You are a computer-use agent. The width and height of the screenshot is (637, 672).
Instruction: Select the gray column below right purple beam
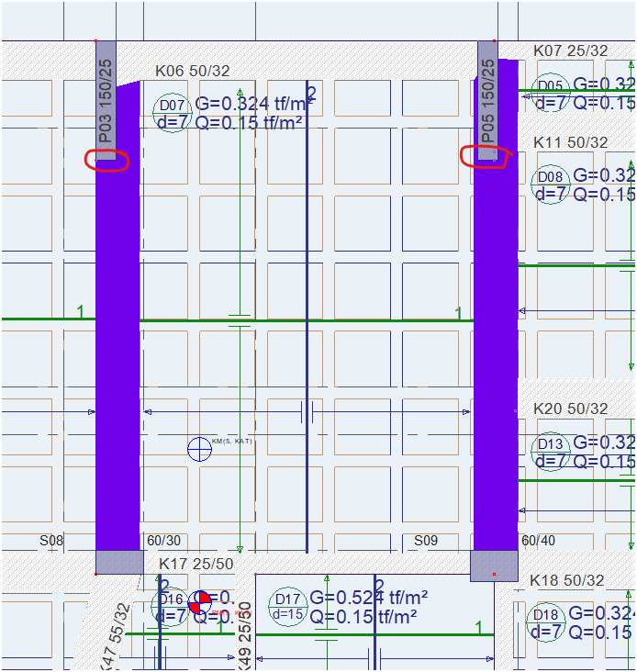pyautogui.click(x=494, y=566)
